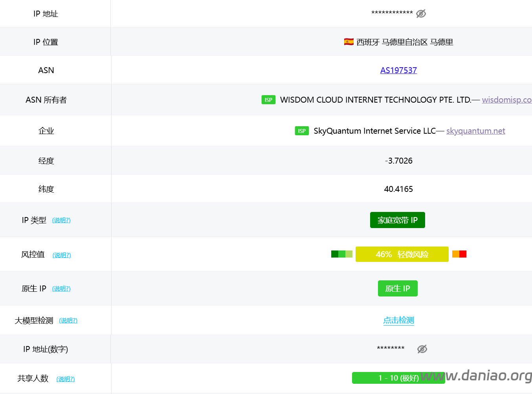Open the skyquantum.net link
Image resolution: width=532 pixels, height=394 pixels.
[x=475, y=131]
